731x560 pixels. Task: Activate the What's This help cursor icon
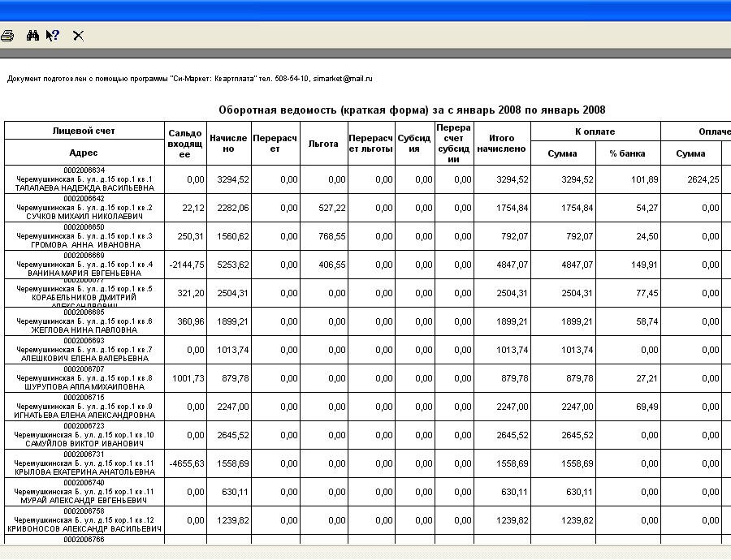[x=53, y=36]
